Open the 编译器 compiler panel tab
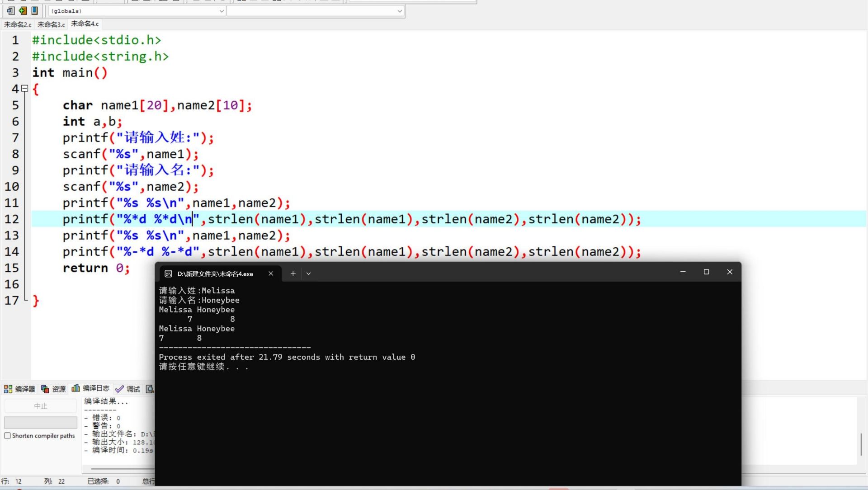 19,389
